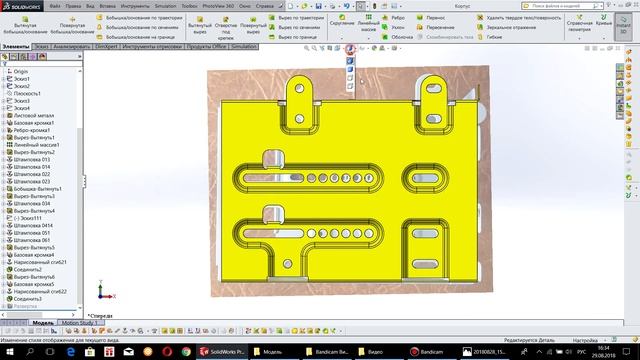The height and width of the screenshot is (360, 640).
Task: Switch to the Анализировать tab
Action: click(72, 47)
